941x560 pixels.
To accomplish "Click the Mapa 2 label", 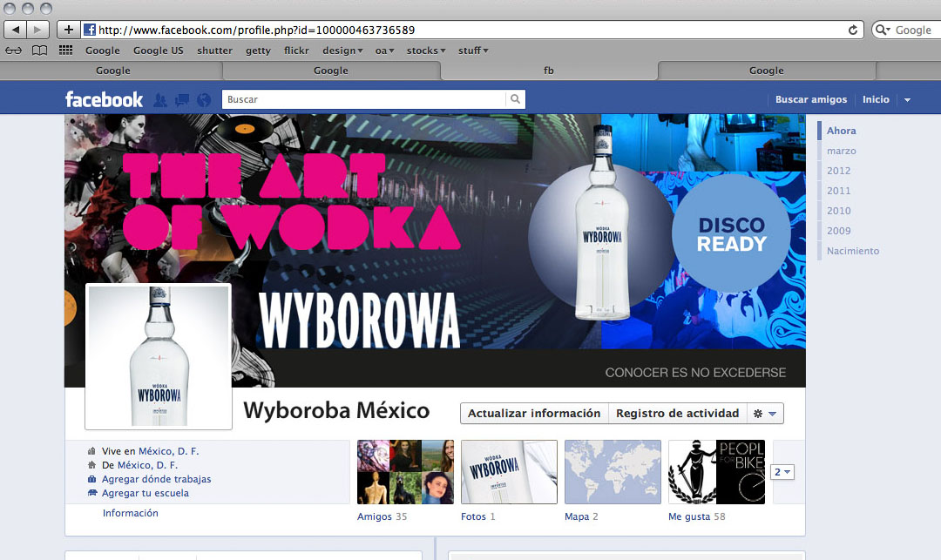I will pos(581,516).
